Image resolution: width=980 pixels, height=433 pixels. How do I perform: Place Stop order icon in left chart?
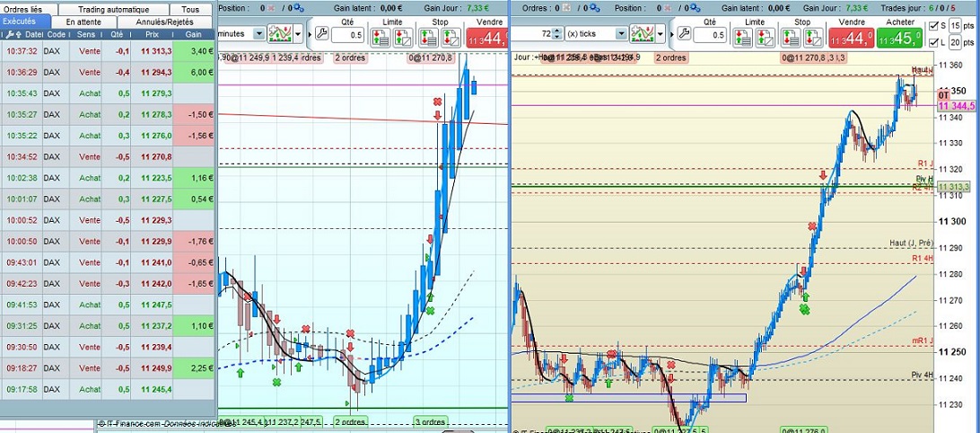click(429, 37)
